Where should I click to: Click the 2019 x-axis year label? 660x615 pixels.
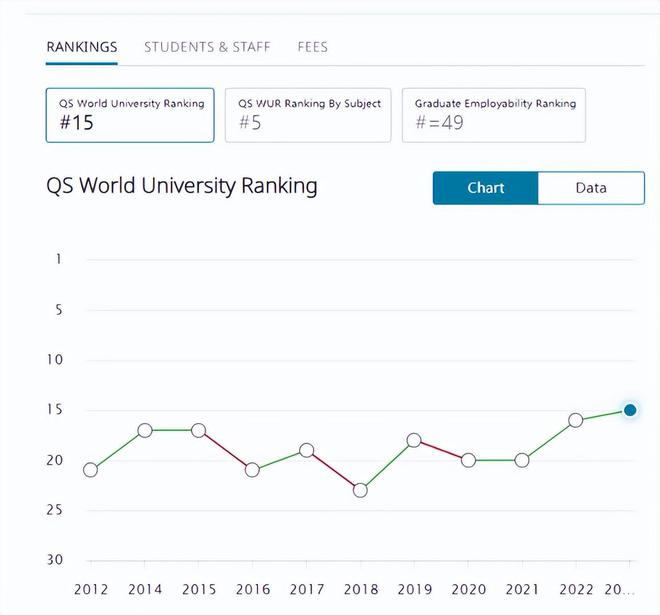tap(415, 589)
